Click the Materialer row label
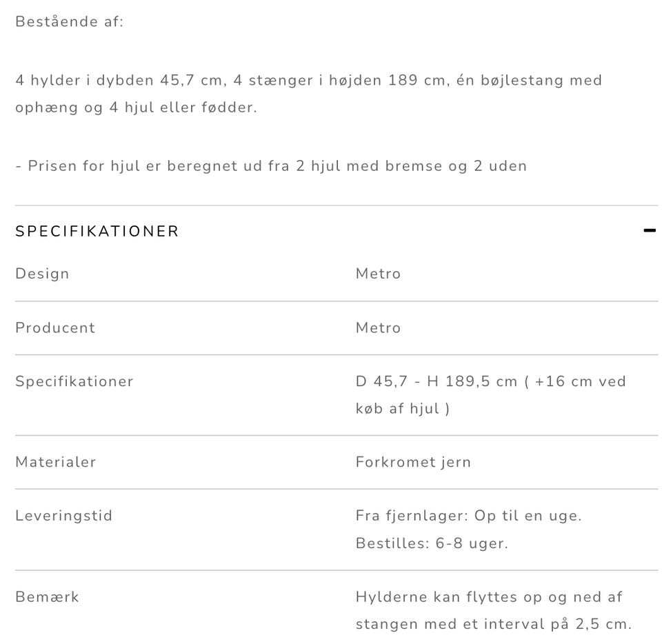This screenshot has height=644, width=662. point(56,462)
